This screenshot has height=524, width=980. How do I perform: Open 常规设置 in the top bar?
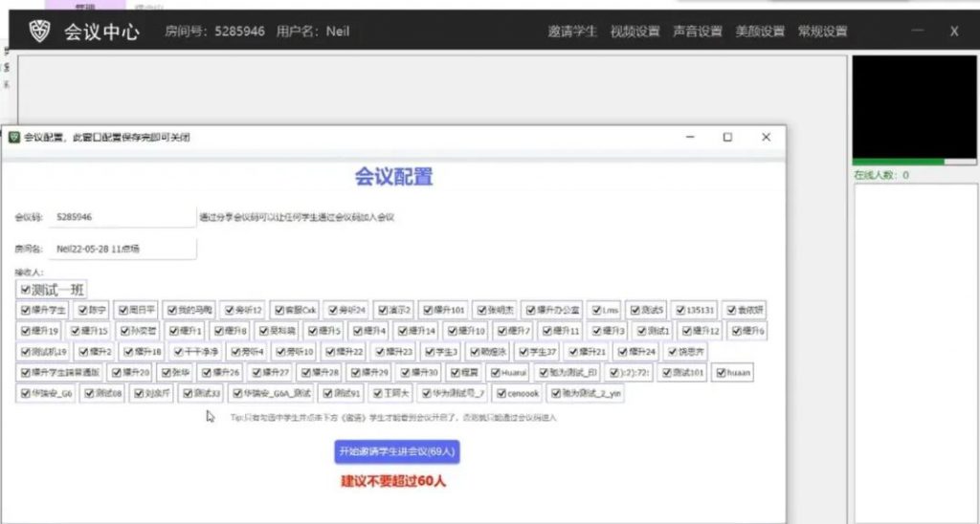pos(822,32)
